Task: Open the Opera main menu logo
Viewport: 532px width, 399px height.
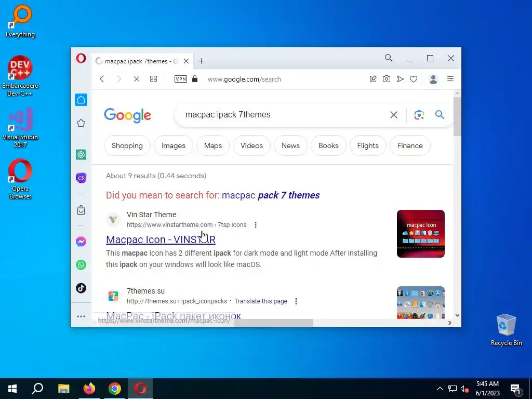Action: click(81, 58)
